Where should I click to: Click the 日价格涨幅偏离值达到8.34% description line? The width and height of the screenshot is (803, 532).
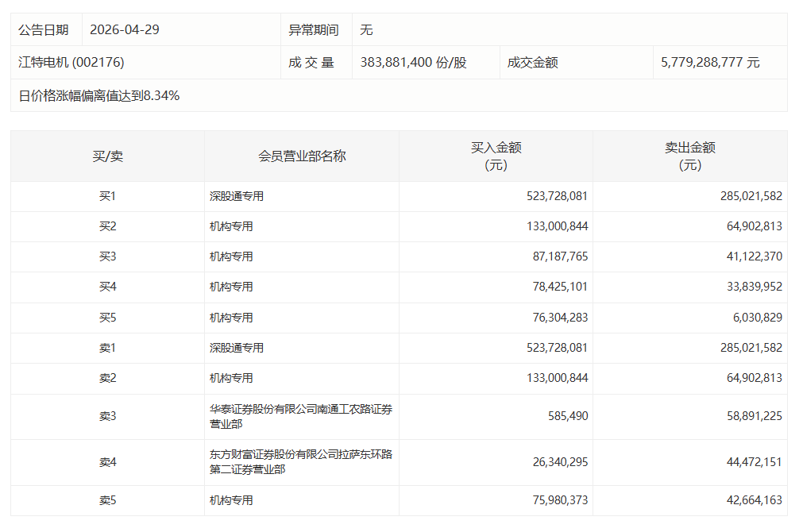[x=99, y=96]
